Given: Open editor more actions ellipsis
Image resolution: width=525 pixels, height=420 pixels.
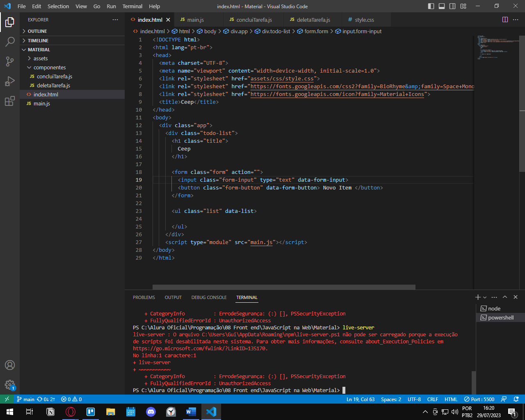Looking at the screenshot, I should (x=516, y=20).
